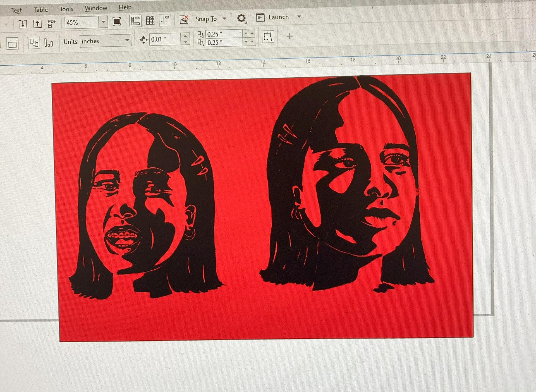Click the 0.01" nudge distance field
This screenshot has height=392, width=536.
165,39
